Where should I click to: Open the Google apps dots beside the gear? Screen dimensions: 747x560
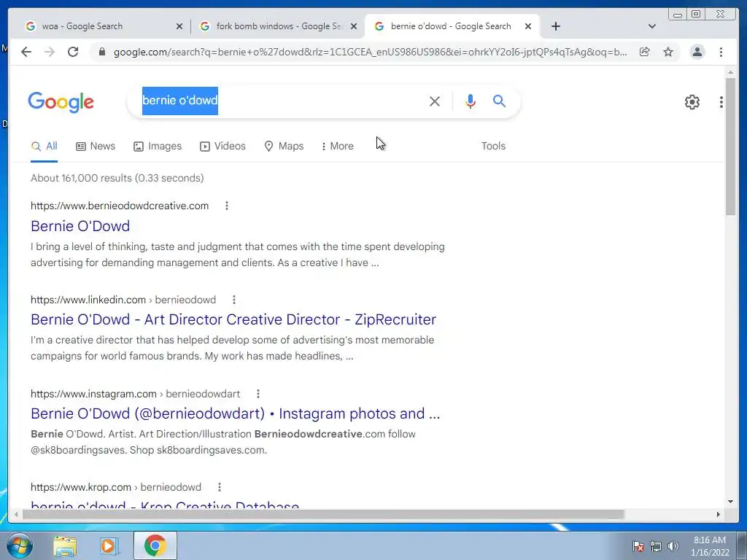pyautogui.click(x=721, y=102)
